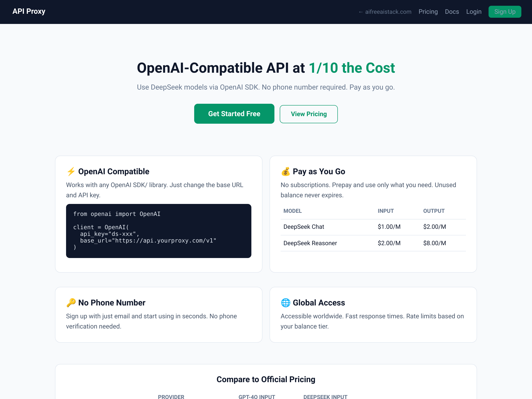
Task: Click the View Pricing button
Action: point(309,114)
